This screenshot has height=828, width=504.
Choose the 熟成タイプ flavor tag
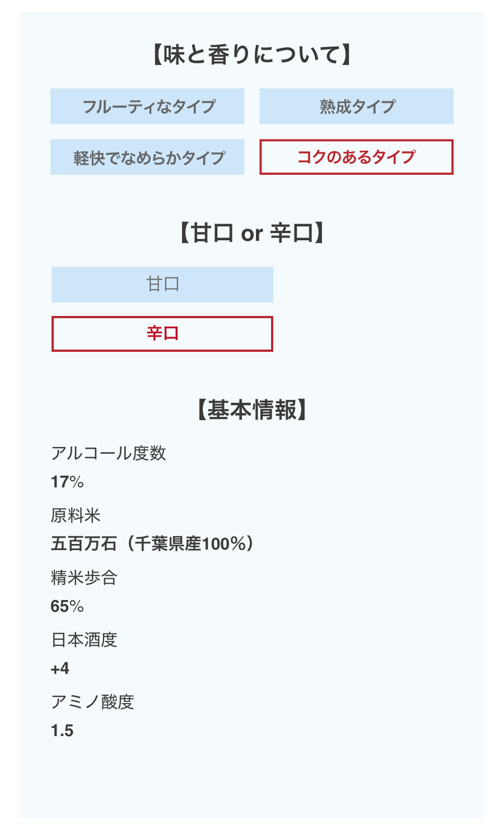(x=356, y=106)
